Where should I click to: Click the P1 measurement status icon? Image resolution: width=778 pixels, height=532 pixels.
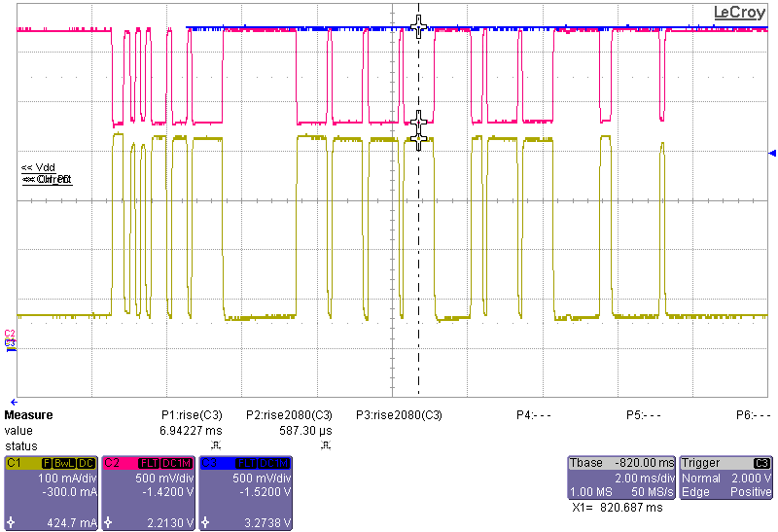(x=216, y=444)
